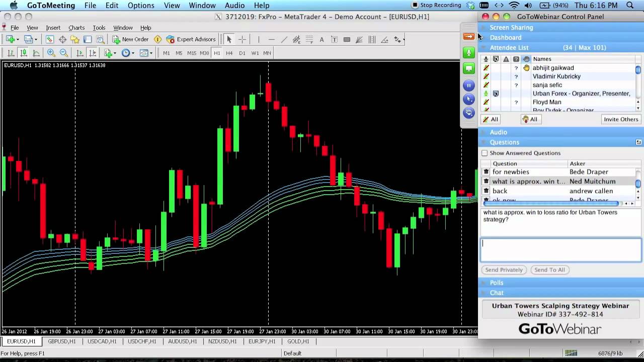Toggle chart shift
Screen dimensions: 644x362
pyautogui.click(x=93, y=53)
